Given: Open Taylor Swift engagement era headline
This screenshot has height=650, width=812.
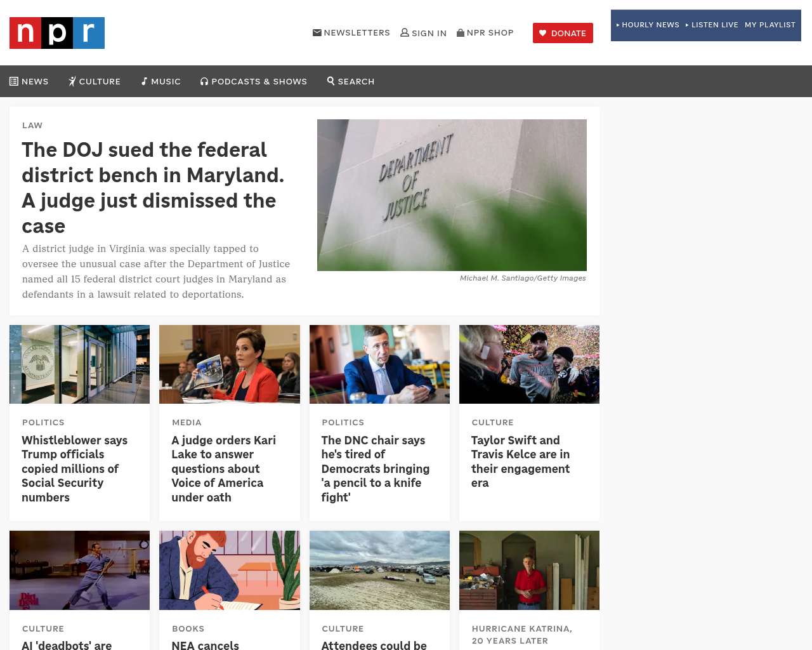Looking at the screenshot, I should [520, 461].
